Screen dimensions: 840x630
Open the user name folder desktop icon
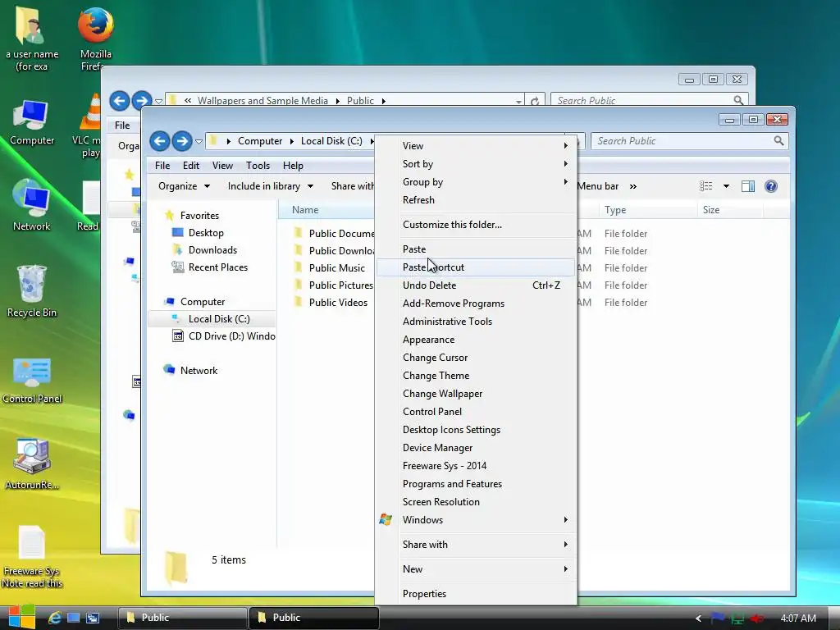pos(32,39)
